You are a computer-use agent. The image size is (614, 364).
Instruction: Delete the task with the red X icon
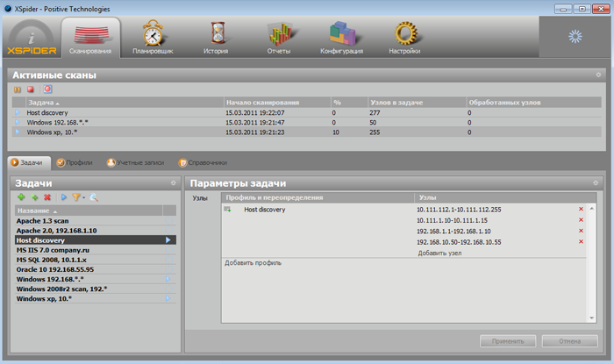pyautogui.click(x=46, y=198)
